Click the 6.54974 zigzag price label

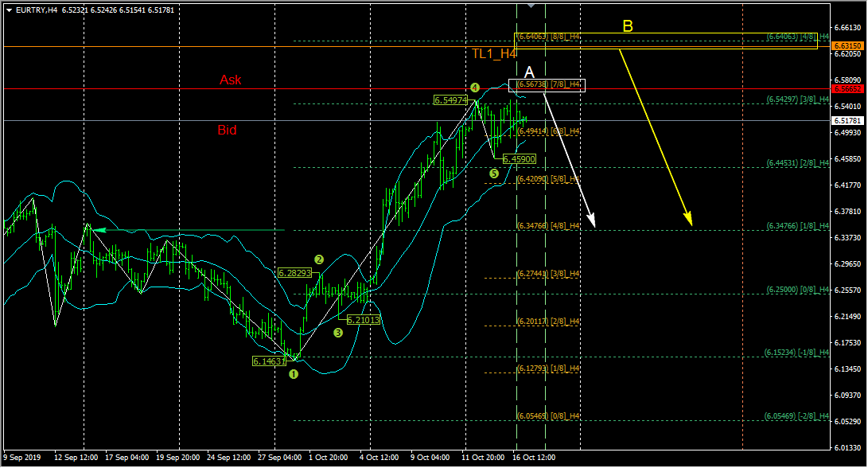point(450,100)
